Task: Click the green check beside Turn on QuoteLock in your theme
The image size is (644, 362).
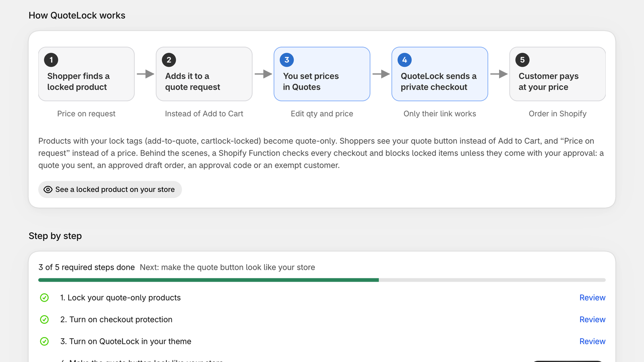Action: coord(44,341)
